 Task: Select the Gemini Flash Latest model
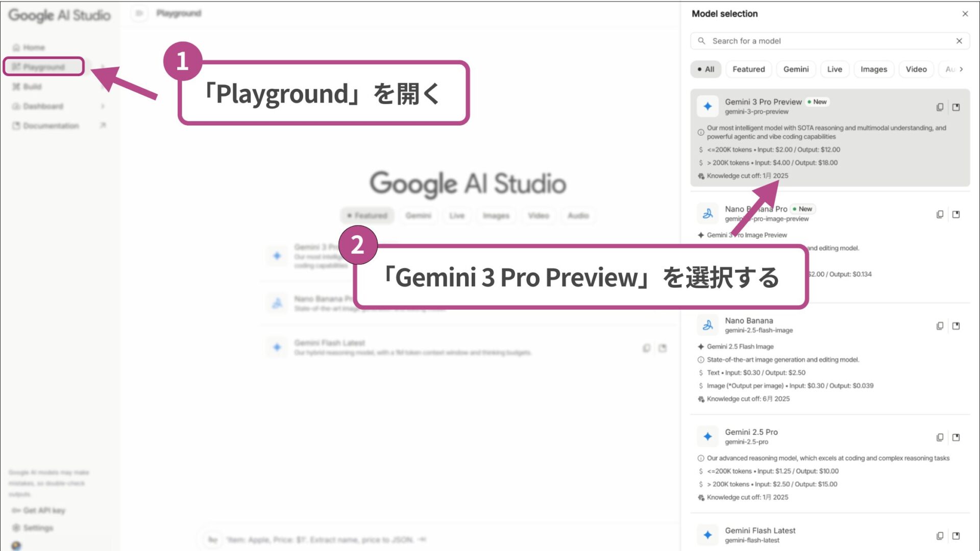coord(760,530)
